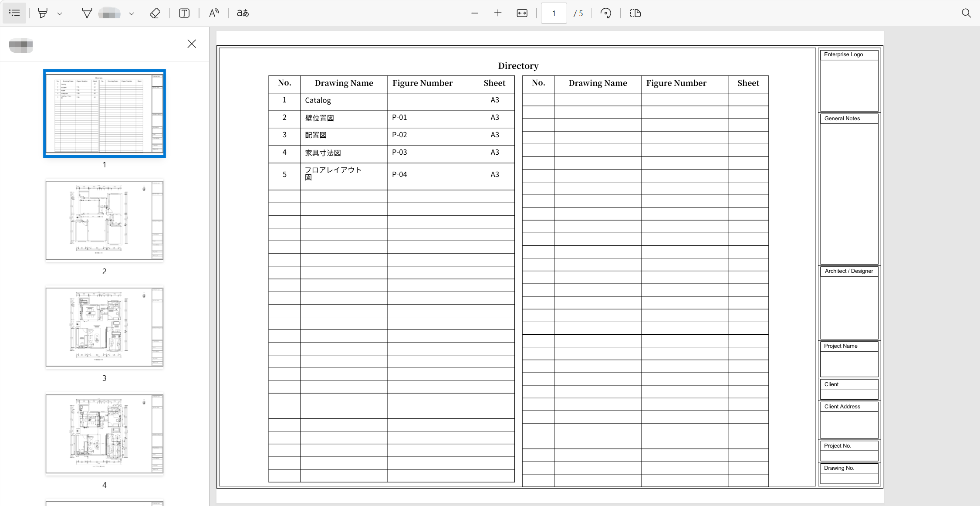The height and width of the screenshot is (506, 980).
Task: Rotate the document with the rotate icon
Action: tap(605, 13)
